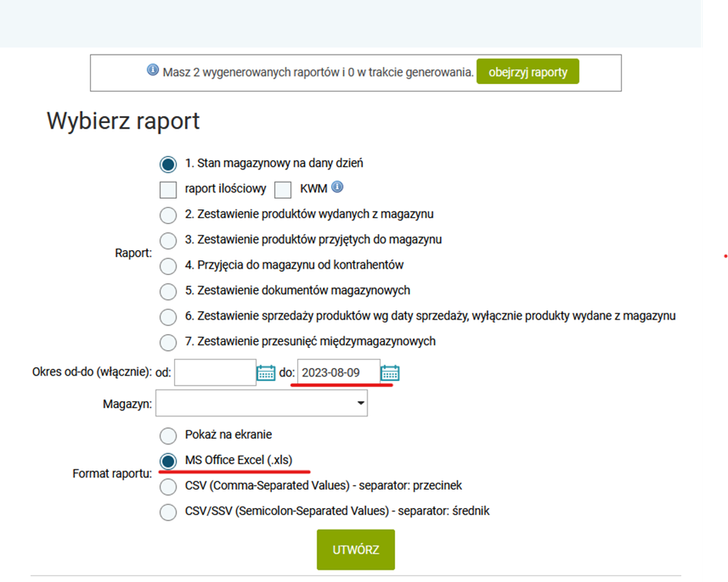Expand the Magazyn dropdown list
Image resolution: width=728 pixels, height=582 pixels.
(261, 403)
